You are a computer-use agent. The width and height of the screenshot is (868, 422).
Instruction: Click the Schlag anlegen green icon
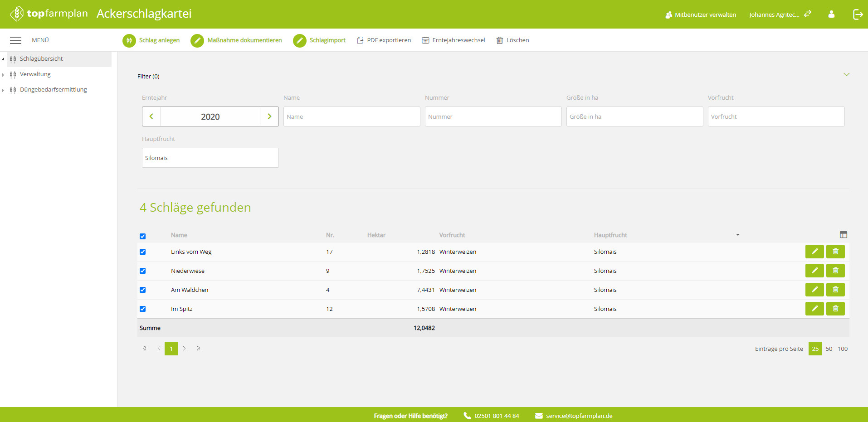129,40
